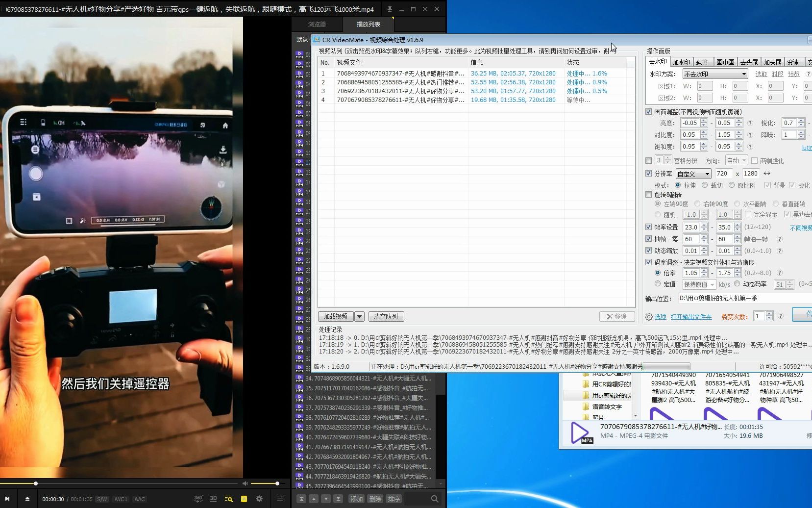
Task: Click the 移除 button
Action: tap(617, 316)
